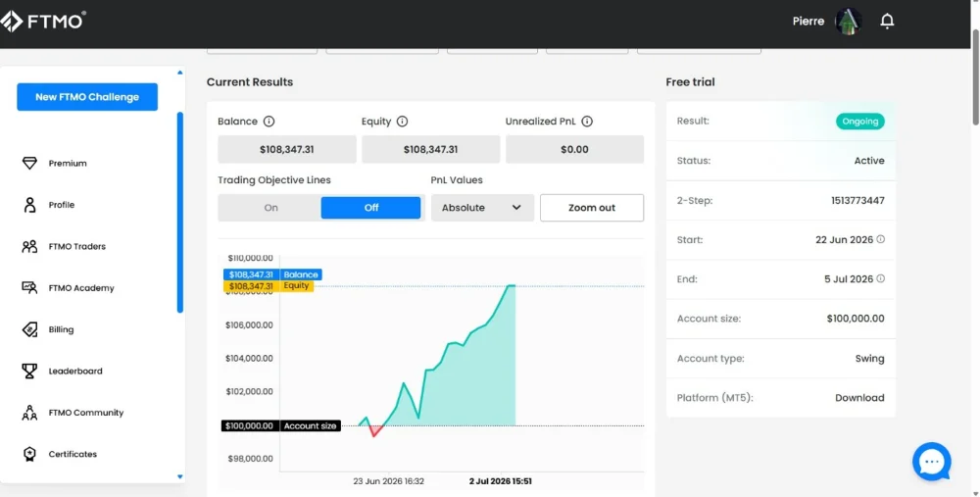Click the Equity value $108,347.31 field

[x=430, y=149]
